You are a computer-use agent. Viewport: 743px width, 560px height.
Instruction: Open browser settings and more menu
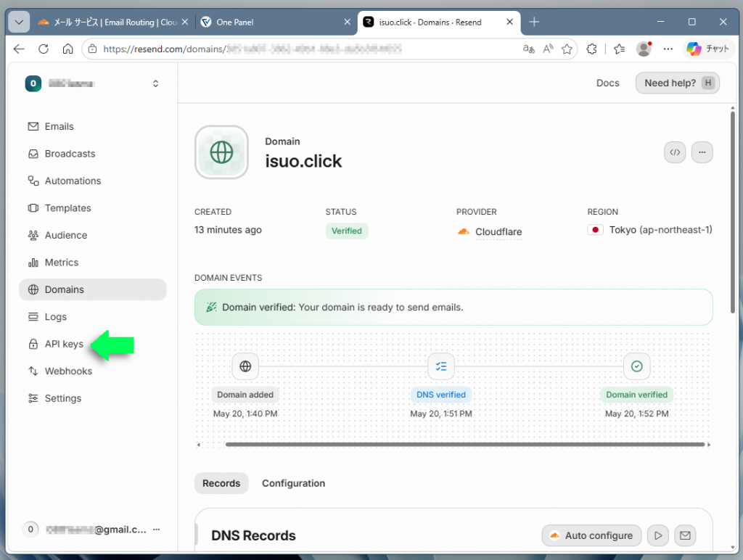668,49
